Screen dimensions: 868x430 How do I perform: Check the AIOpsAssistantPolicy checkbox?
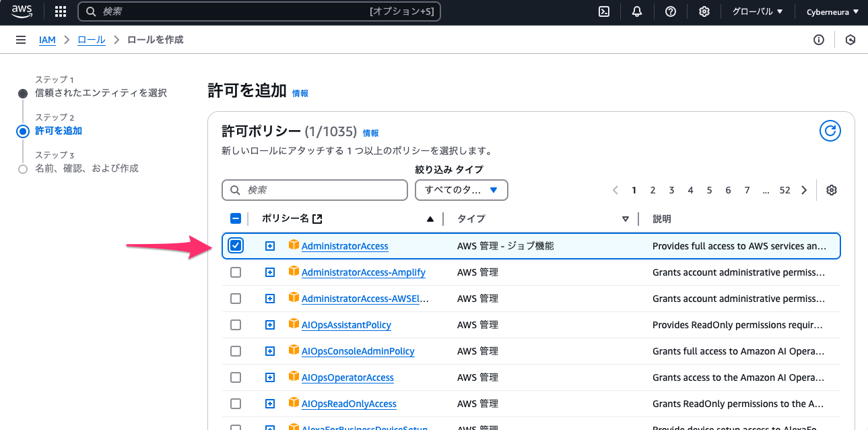click(x=236, y=325)
